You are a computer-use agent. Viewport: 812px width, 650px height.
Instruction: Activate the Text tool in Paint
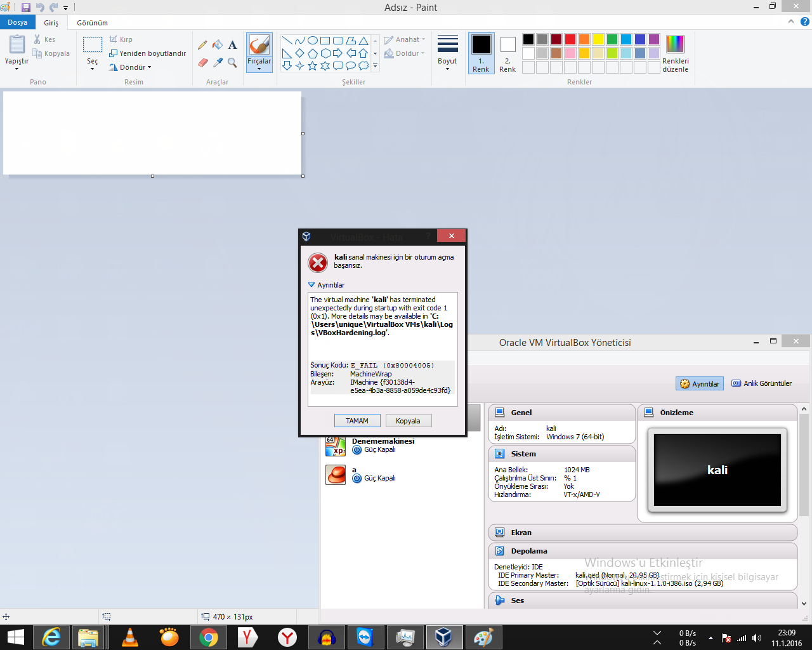tap(233, 45)
